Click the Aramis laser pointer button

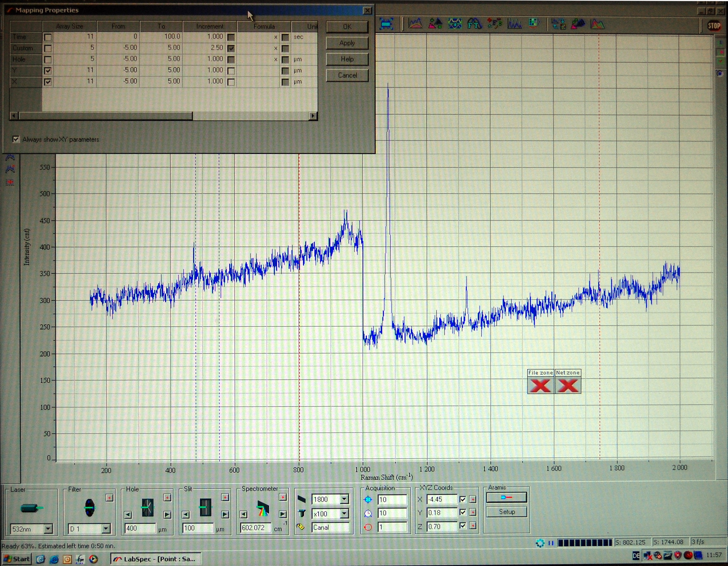507,497
